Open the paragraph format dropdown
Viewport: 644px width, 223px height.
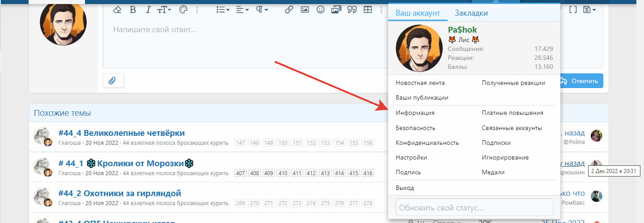point(262,9)
